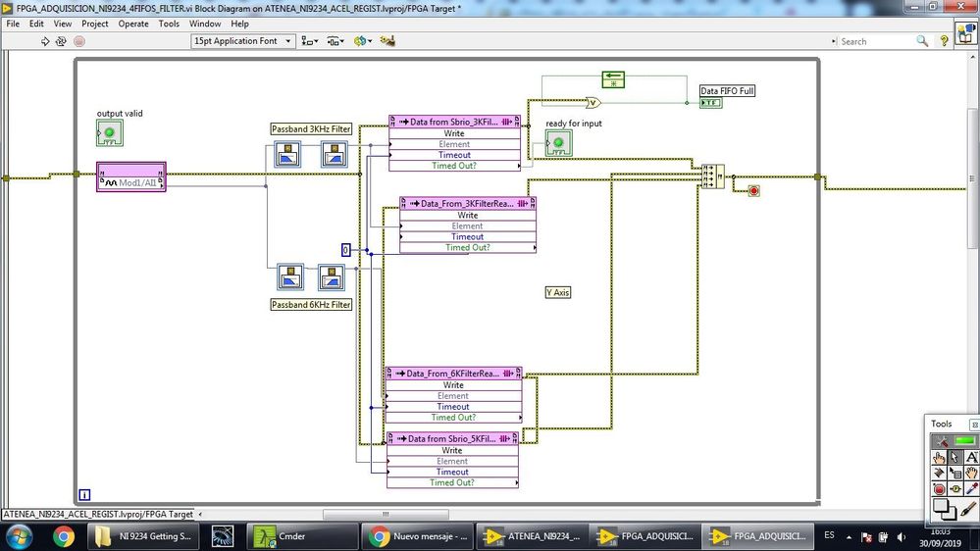Click the loop stop condition terminal
Viewport: 980px width, 551px height.
pyautogui.click(x=753, y=190)
